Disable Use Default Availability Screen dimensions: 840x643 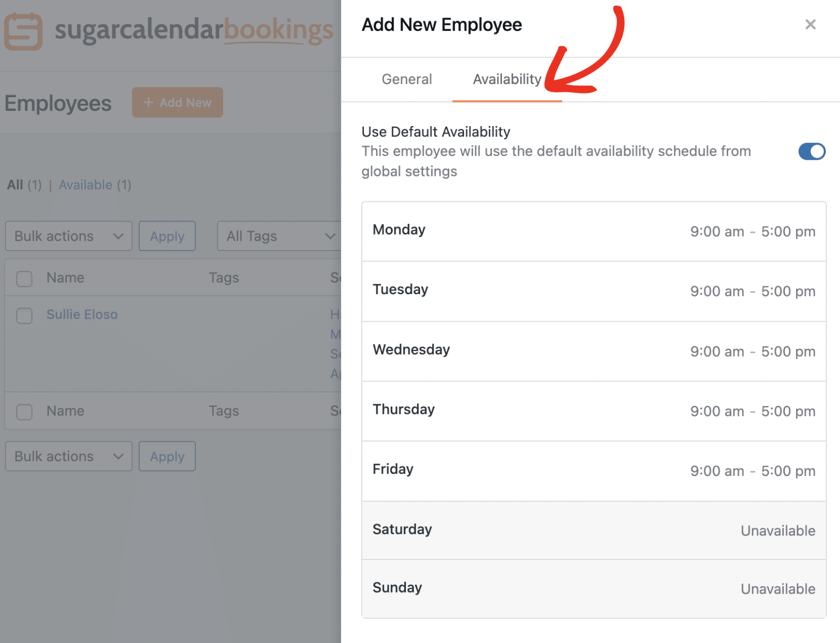tap(811, 151)
